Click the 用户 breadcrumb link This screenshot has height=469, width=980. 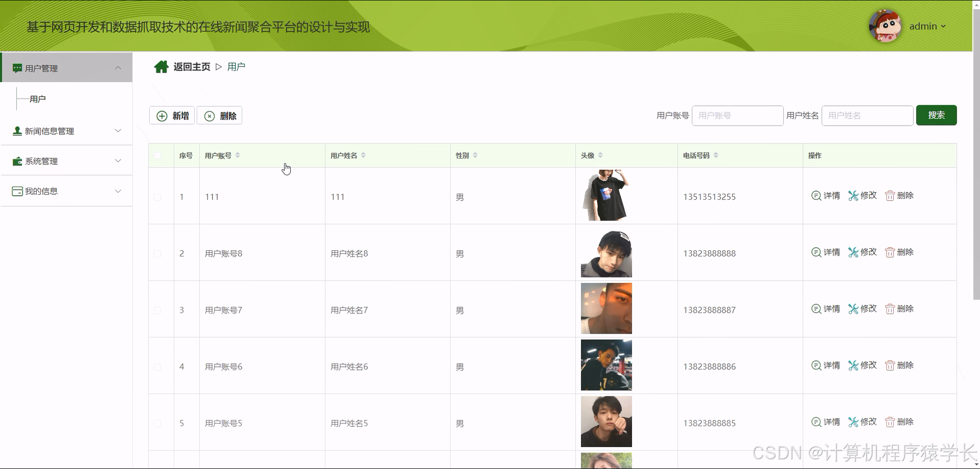coord(236,67)
